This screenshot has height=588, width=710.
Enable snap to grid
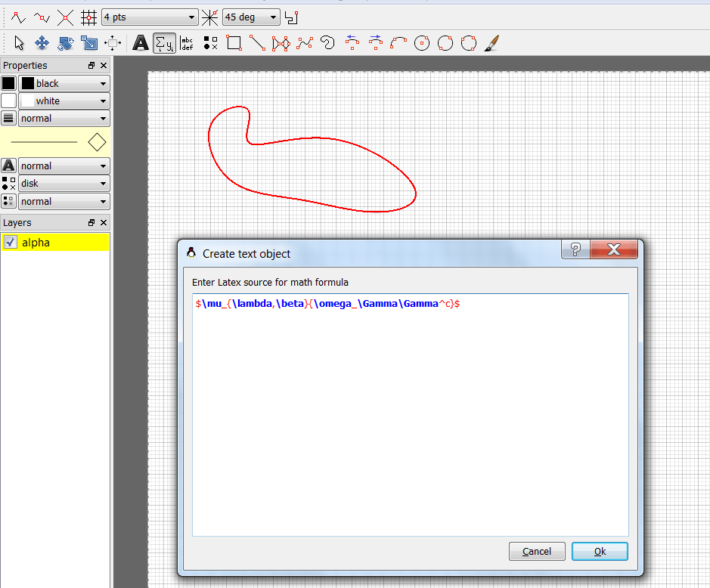click(89, 17)
